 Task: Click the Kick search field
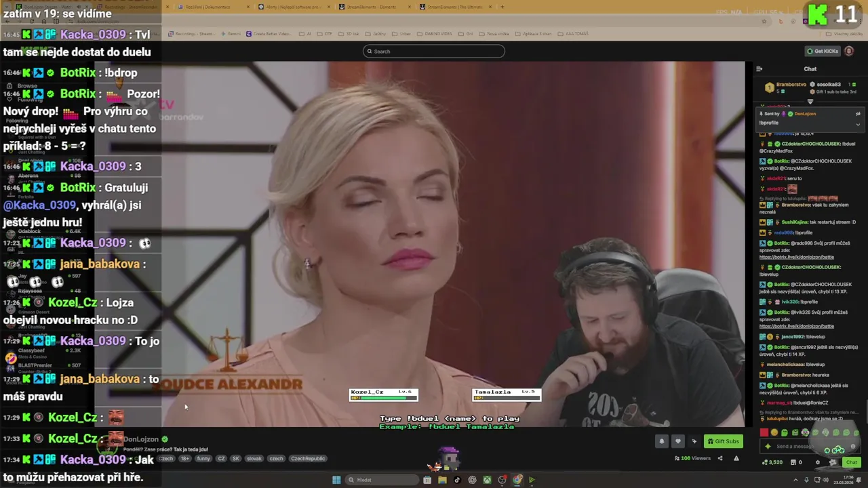point(434,52)
